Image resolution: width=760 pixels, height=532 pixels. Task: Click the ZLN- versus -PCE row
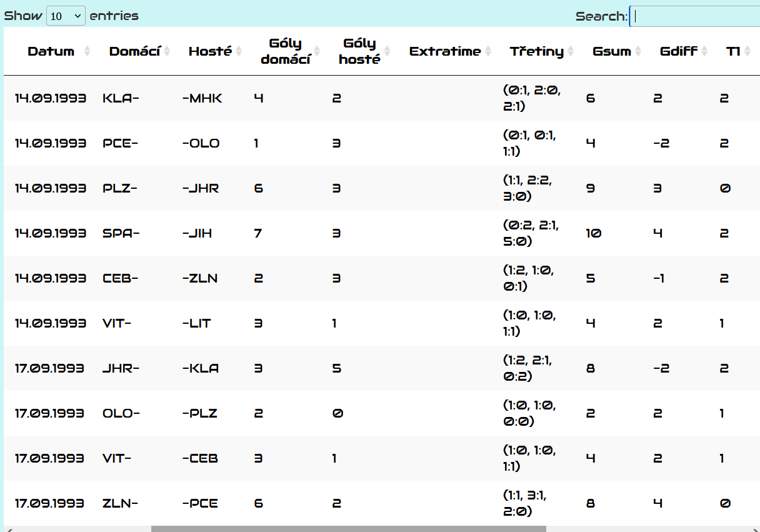tap(375, 503)
